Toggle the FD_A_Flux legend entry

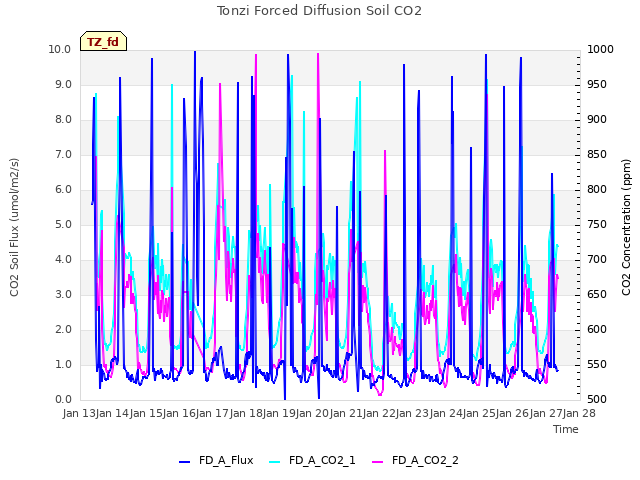click(x=216, y=460)
